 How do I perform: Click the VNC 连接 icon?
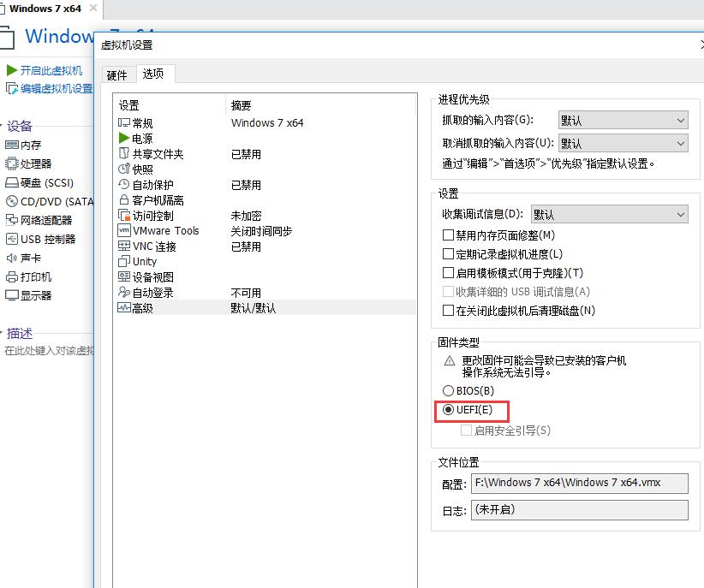124,246
